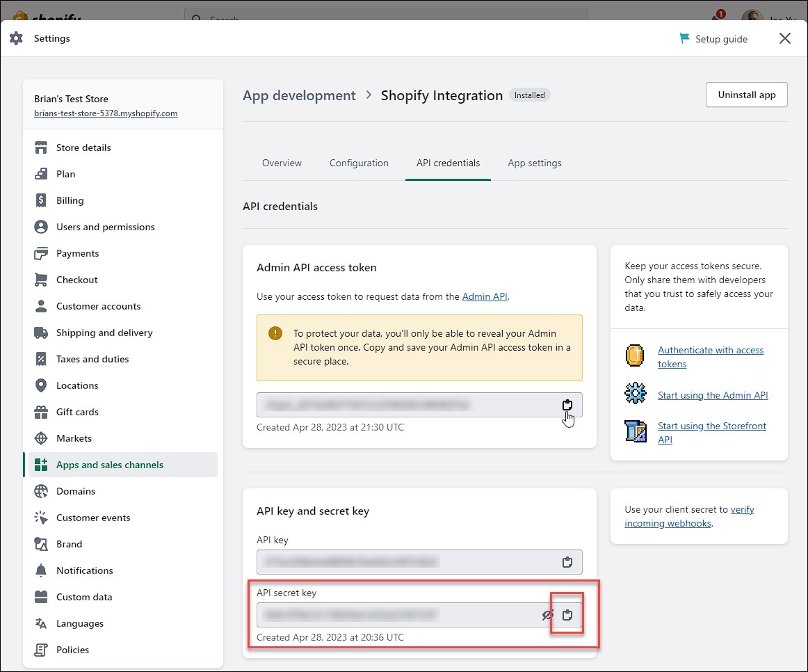Open Notifications bell icon
Image resolution: width=808 pixels, height=672 pixels.
point(41,570)
